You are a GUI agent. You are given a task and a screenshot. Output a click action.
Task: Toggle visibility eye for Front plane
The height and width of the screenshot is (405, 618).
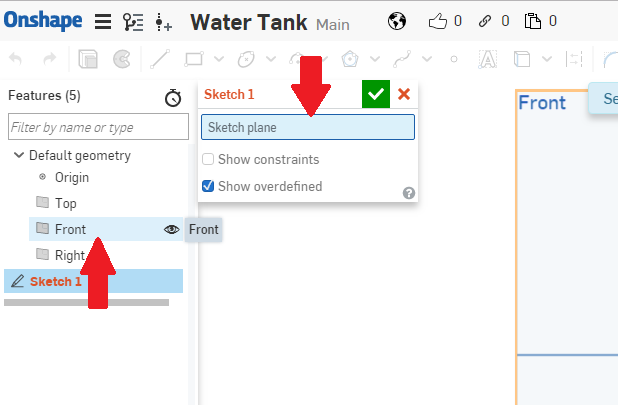coord(171,229)
